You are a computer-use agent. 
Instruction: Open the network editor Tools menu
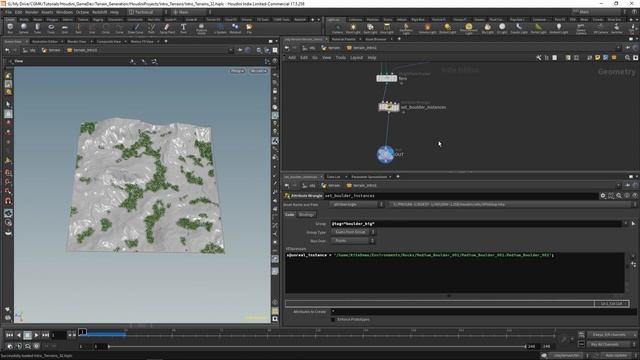tap(340, 58)
